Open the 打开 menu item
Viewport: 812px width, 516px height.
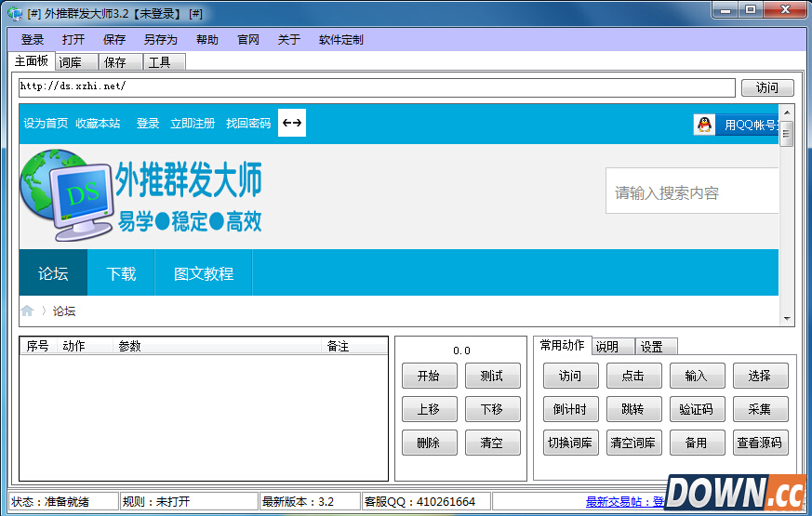pos(73,40)
